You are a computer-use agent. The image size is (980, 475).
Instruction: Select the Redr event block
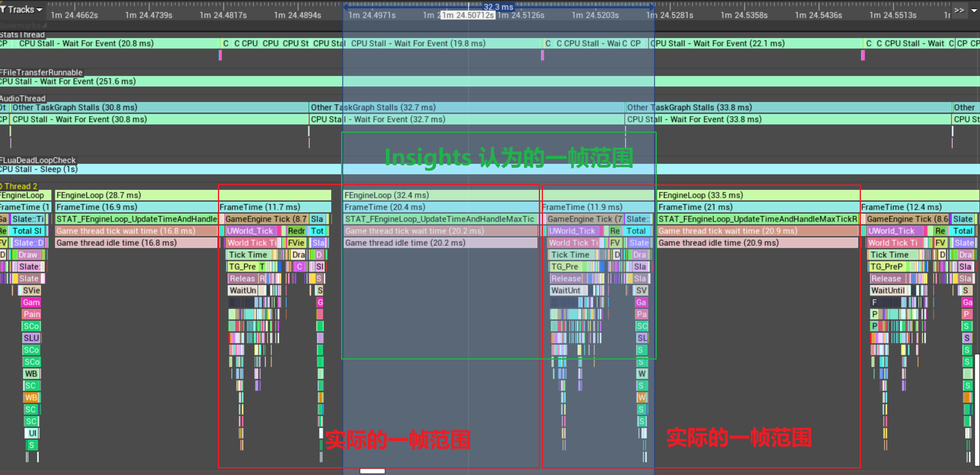[x=296, y=231]
